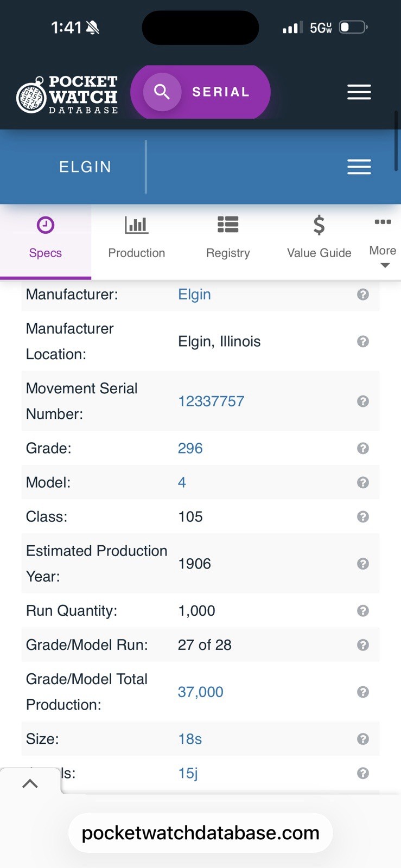Image resolution: width=401 pixels, height=868 pixels.
Task: Switch to the Production tab
Action: point(136,239)
